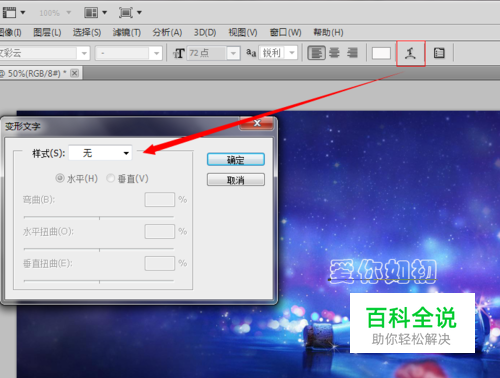
Task: Click the font family name field
Action: pyautogui.click(x=38, y=53)
